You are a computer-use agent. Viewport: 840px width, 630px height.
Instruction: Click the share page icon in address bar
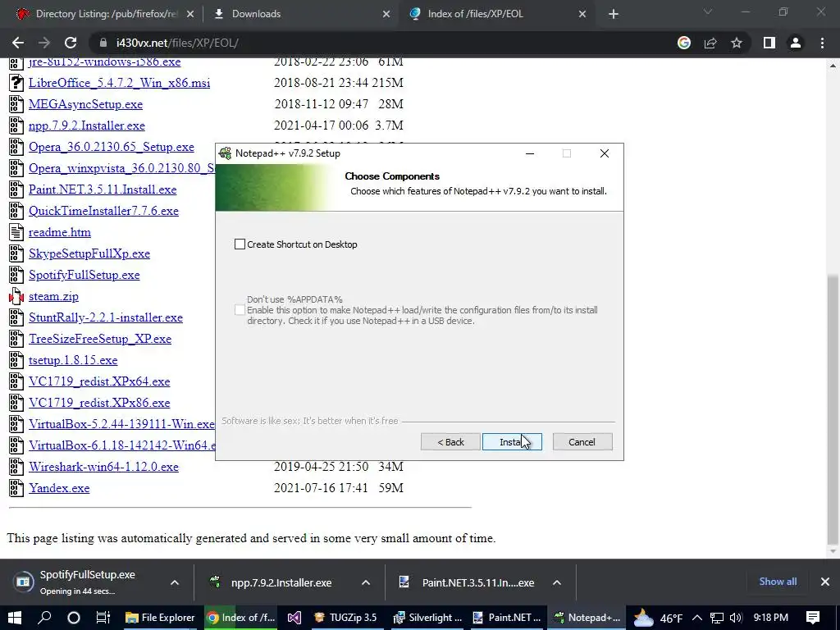click(710, 43)
